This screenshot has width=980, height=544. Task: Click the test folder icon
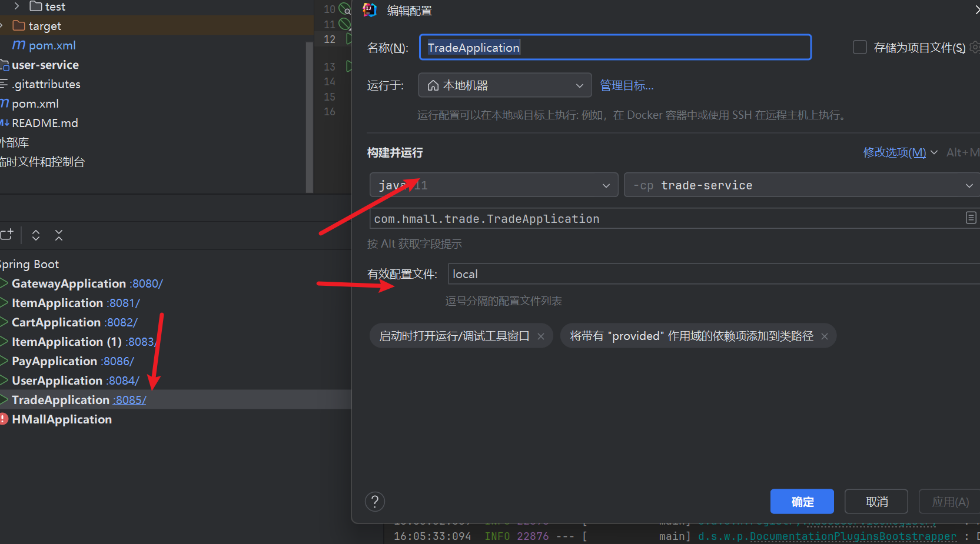click(36, 6)
